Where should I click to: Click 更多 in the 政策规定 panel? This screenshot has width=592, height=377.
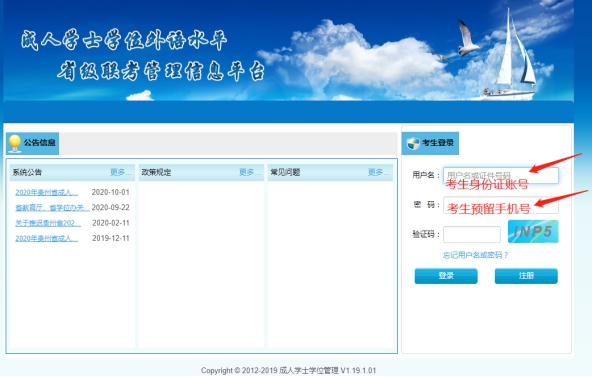tap(250, 172)
